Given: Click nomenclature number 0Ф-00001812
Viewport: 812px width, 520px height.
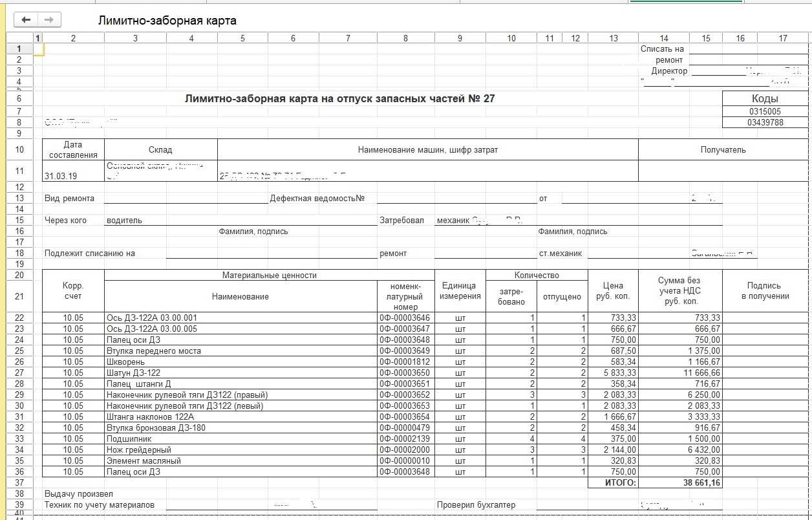Looking at the screenshot, I should coord(405,362).
